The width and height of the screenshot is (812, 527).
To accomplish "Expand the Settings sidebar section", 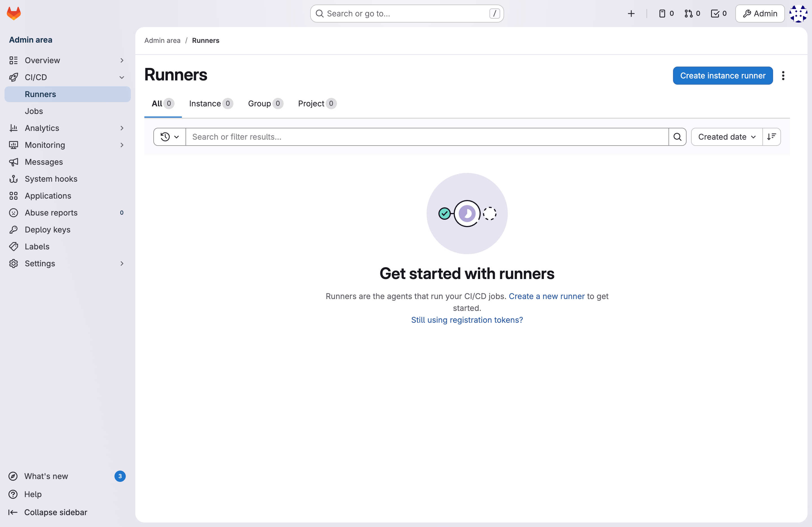I will coord(122,263).
